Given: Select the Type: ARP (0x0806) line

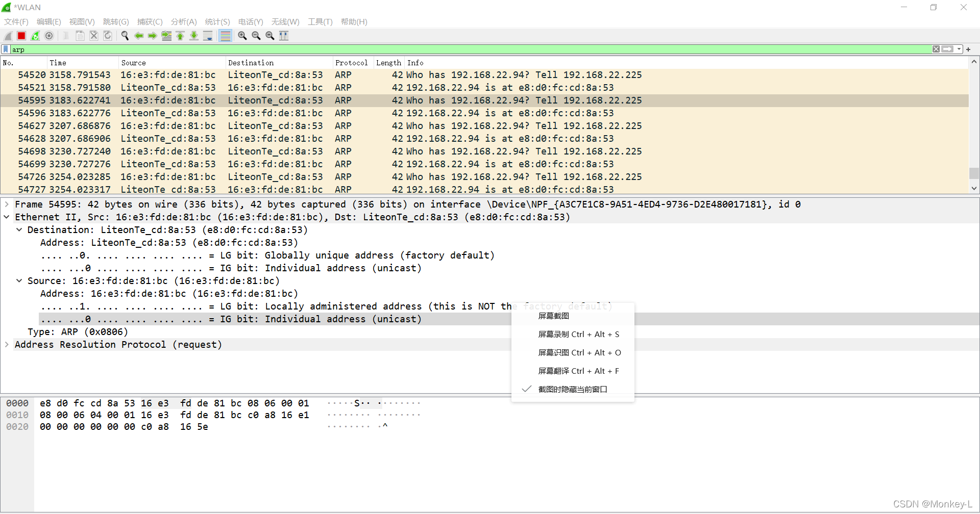Looking at the screenshot, I should pyautogui.click(x=78, y=332).
